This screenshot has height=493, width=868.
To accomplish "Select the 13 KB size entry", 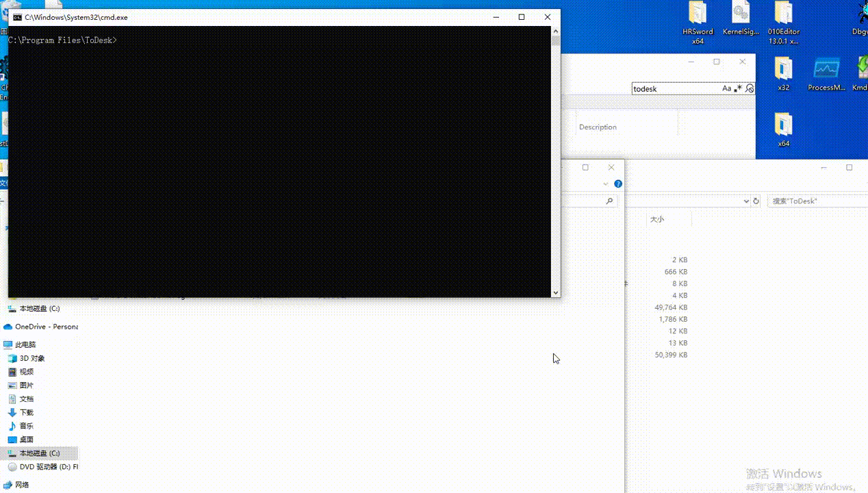I will coord(678,343).
